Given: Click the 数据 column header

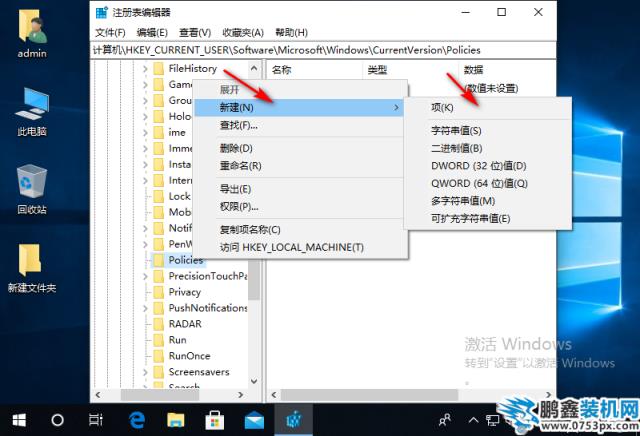Looking at the screenshot, I should click(x=507, y=70).
